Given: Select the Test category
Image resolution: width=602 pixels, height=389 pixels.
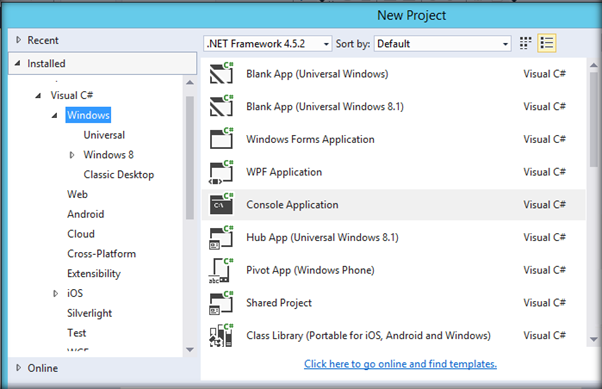Looking at the screenshot, I should pyautogui.click(x=76, y=333).
